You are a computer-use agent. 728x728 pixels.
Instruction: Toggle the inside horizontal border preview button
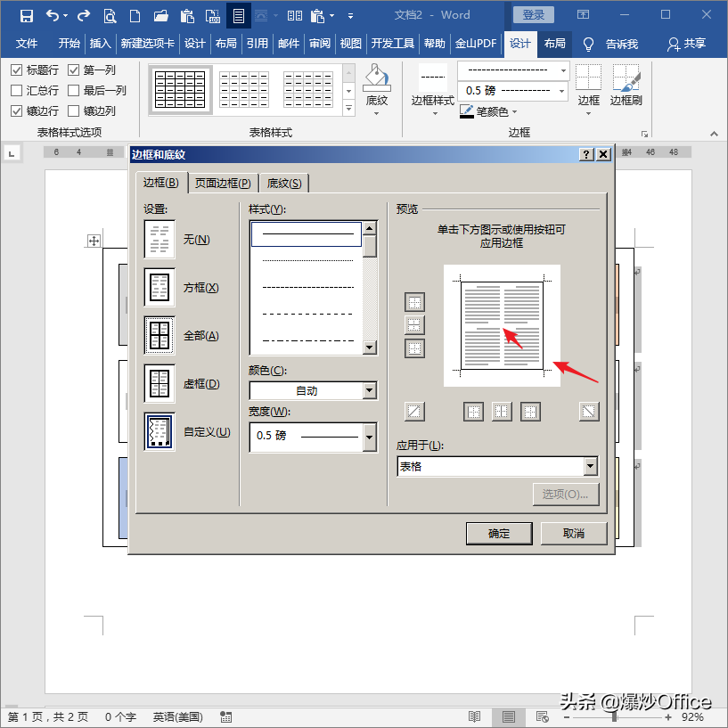pos(414,325)
